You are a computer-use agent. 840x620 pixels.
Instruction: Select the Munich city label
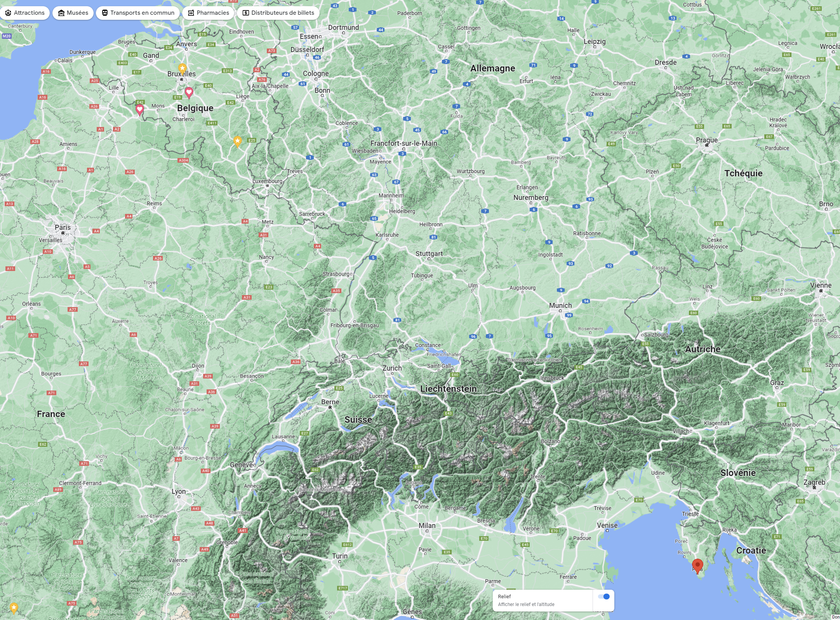pos(560,305)
